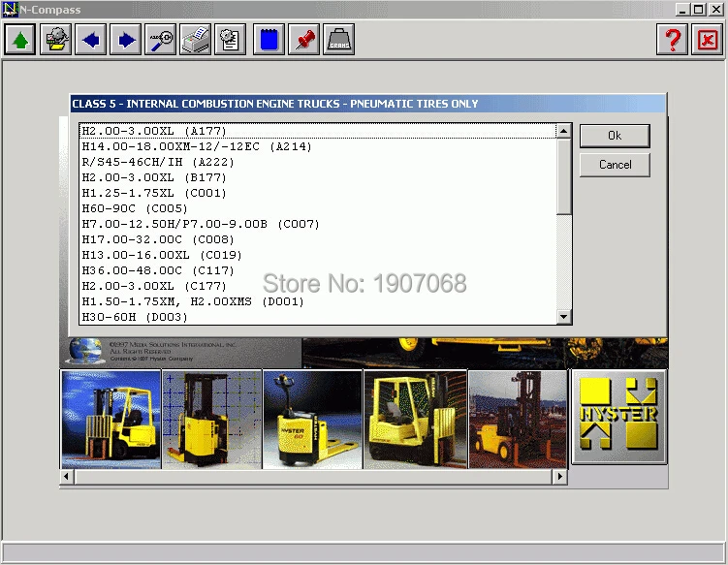Close the N-Compass window
Image resolution: width=728 pixels, height=565 pixels.
tap(716, 10)
